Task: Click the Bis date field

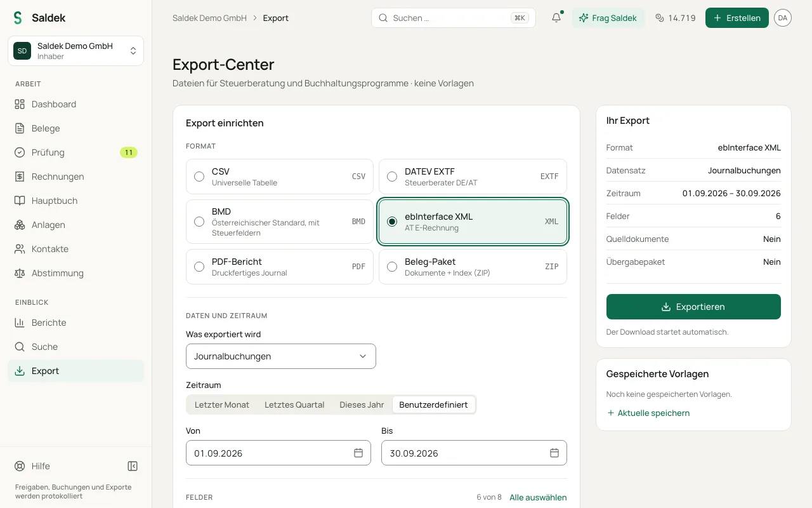Action: (x=474, y=453)
